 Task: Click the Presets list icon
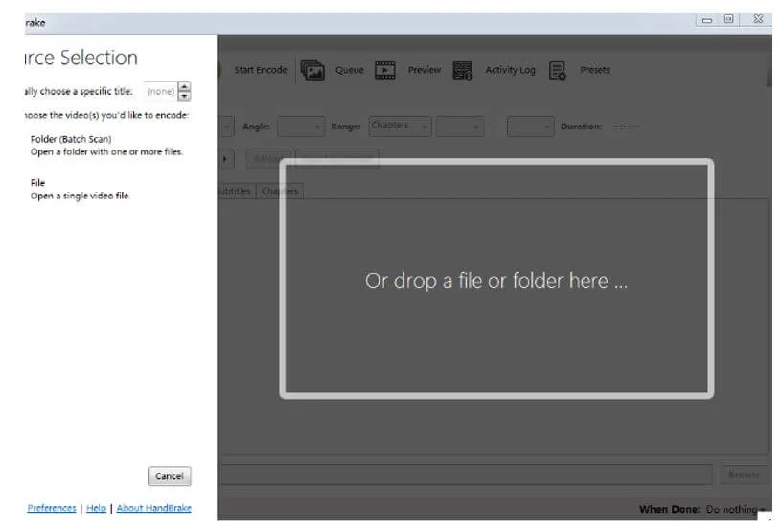pos(558,70)
